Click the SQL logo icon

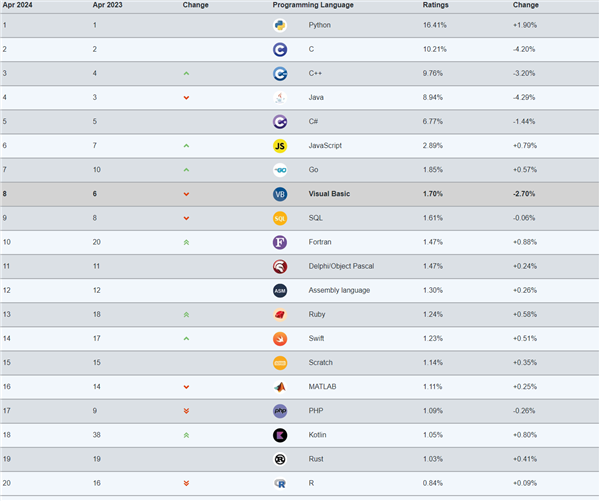(x=280, y=218)
